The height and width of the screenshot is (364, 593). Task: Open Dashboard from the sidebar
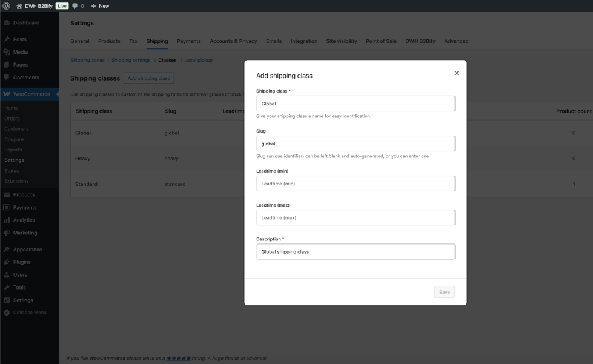26,22
